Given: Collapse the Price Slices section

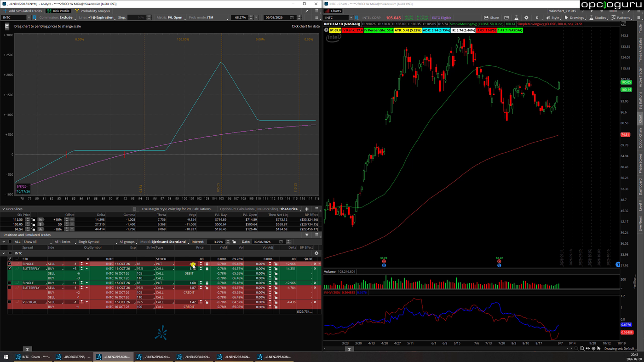Looking at the screenshot, I should pos(4,209).
